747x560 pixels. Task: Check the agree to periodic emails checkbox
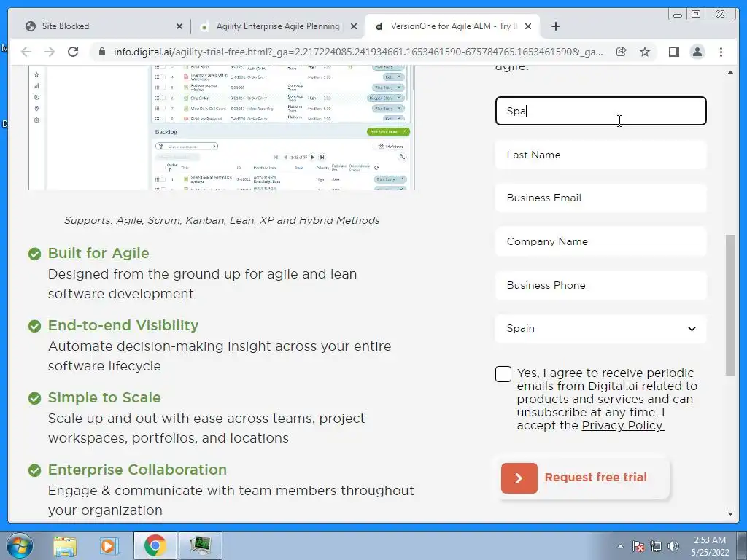[x=503, y=374]
